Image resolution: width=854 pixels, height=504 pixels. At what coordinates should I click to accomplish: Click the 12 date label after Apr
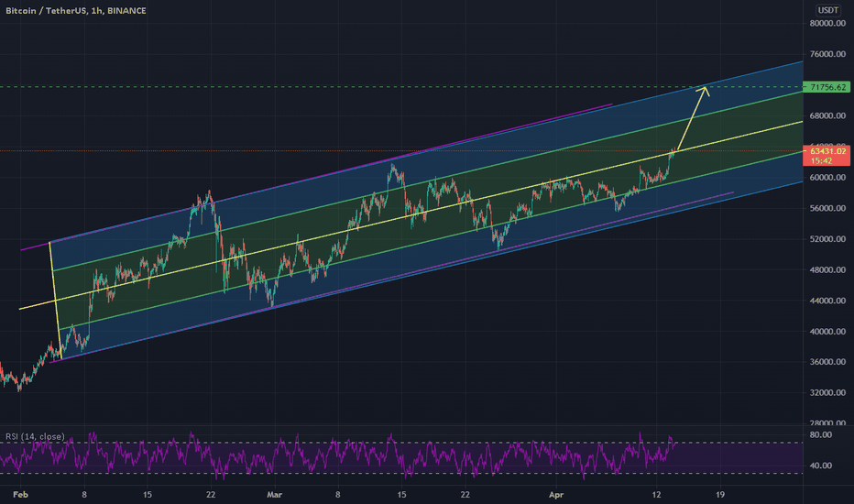tap(656, 495)
